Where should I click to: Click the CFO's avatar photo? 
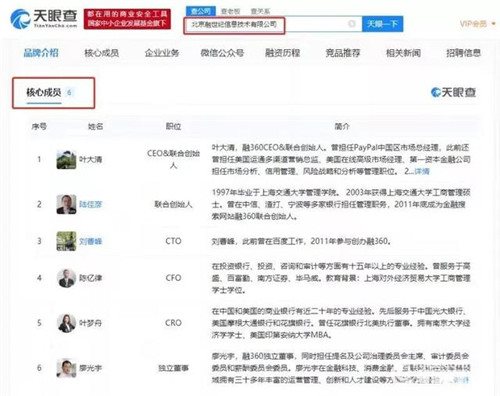tap(66, 278)
